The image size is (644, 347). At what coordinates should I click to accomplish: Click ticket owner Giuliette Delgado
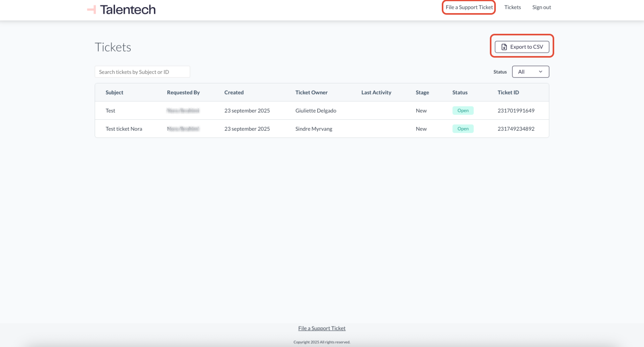316,111
